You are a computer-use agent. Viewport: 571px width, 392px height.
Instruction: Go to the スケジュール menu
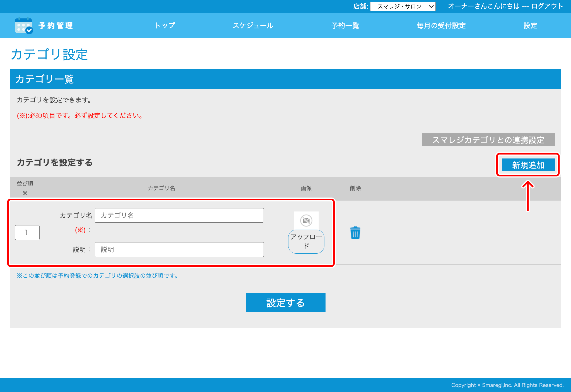point(253,26)
